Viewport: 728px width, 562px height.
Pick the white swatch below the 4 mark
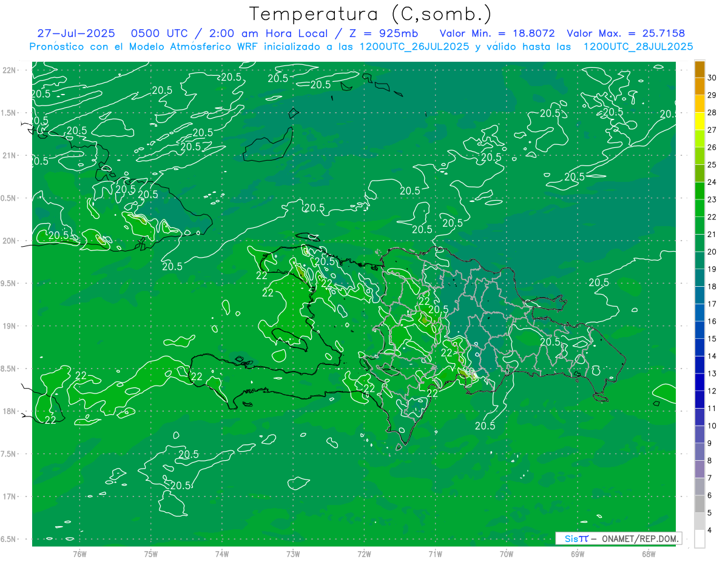pos(699,539)
